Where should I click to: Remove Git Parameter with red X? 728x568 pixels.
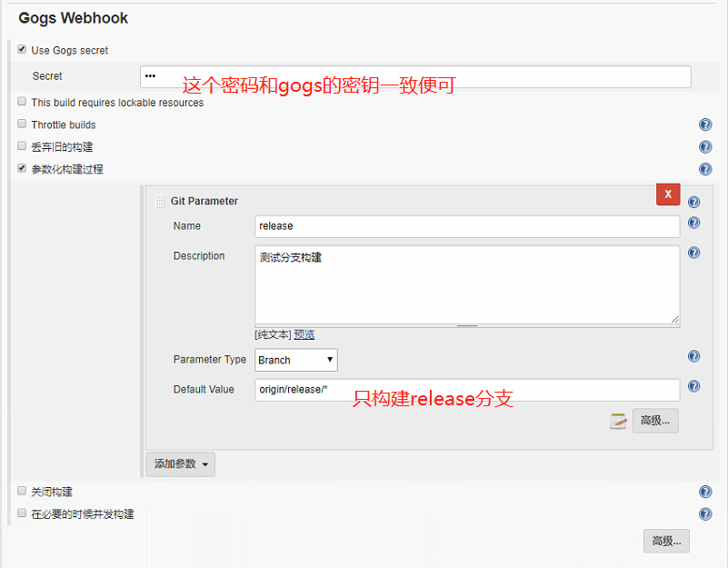click(669, 194)
